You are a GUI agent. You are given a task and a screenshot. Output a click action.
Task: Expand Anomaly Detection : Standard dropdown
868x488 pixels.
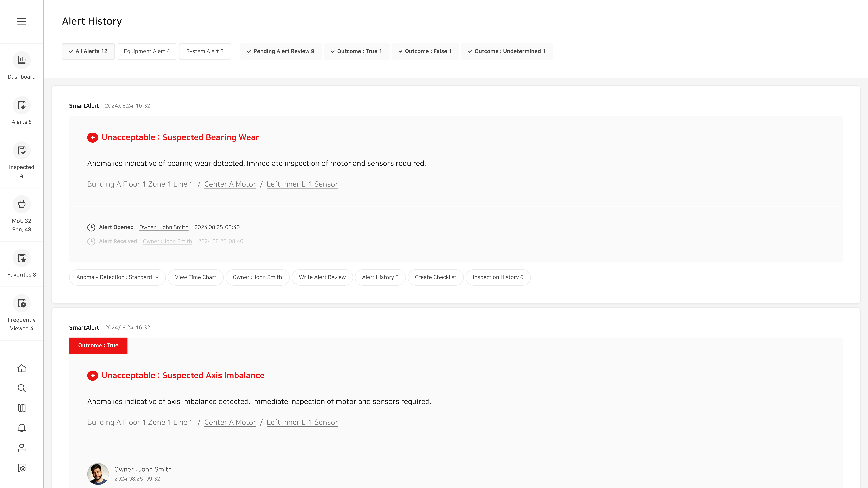point(117,277)
